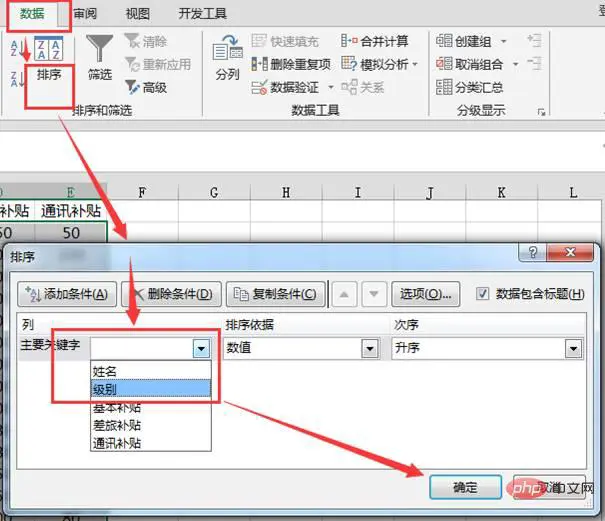605x521 pixels.
Task: Select the 分列 text-to-columns icon
Action: (227, 48)
